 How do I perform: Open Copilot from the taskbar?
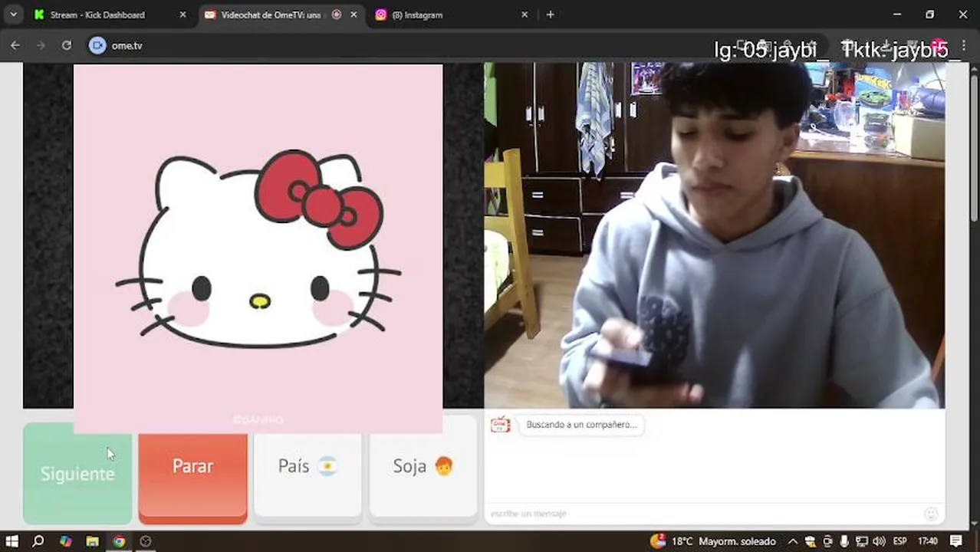click(x=65, y=541)
